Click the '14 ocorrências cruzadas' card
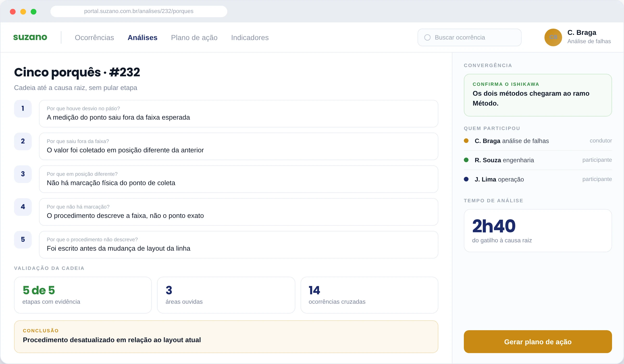This screenshot has width=624, height=364. pyautogui.click(x=369, y=295)
